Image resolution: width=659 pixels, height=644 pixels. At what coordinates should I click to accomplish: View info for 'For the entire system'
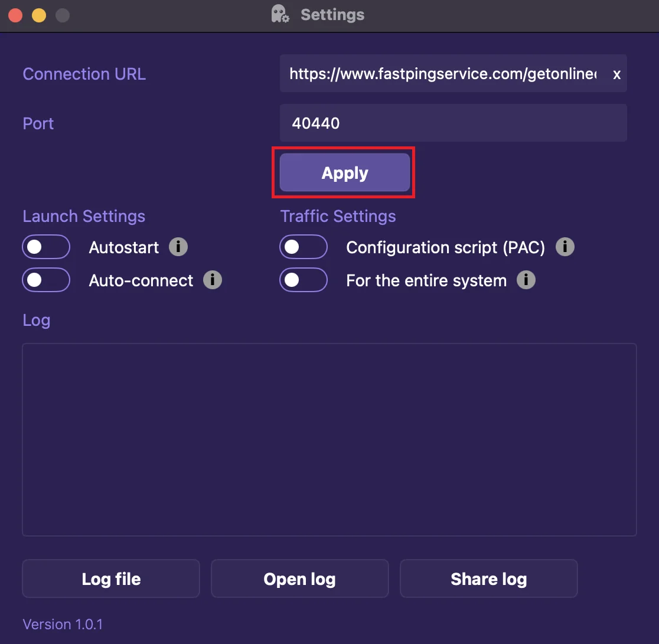526,280
